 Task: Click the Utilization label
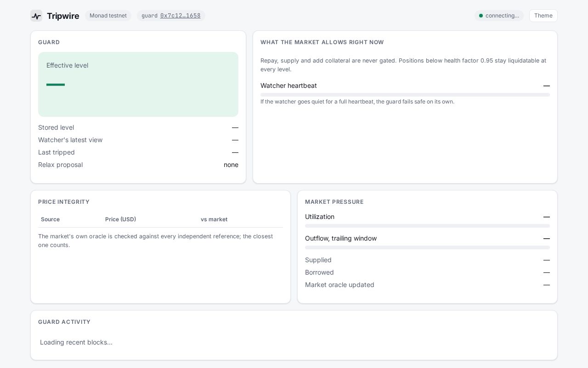click(x=320, y=217)
